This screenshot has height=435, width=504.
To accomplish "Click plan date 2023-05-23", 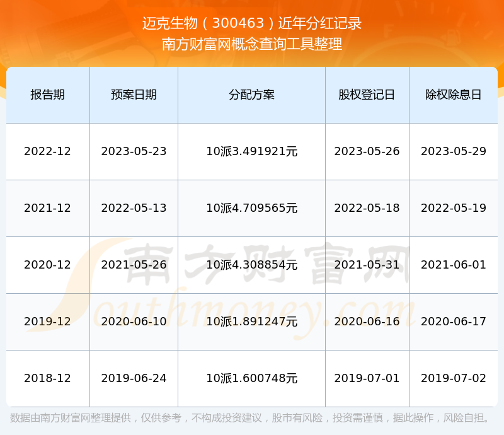I will pos(134,151).
